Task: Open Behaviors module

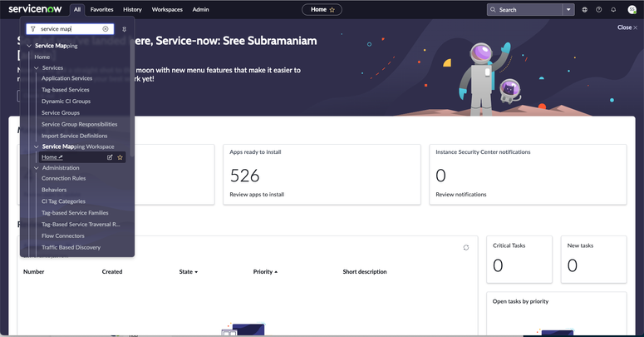Action: pyautogui.click(x=54, y=190)
